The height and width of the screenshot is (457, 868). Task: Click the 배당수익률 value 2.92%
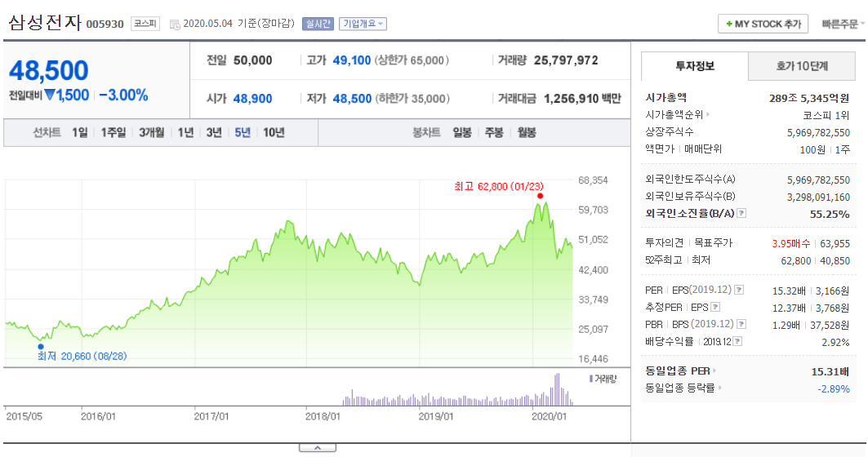(x=835, y=343)
